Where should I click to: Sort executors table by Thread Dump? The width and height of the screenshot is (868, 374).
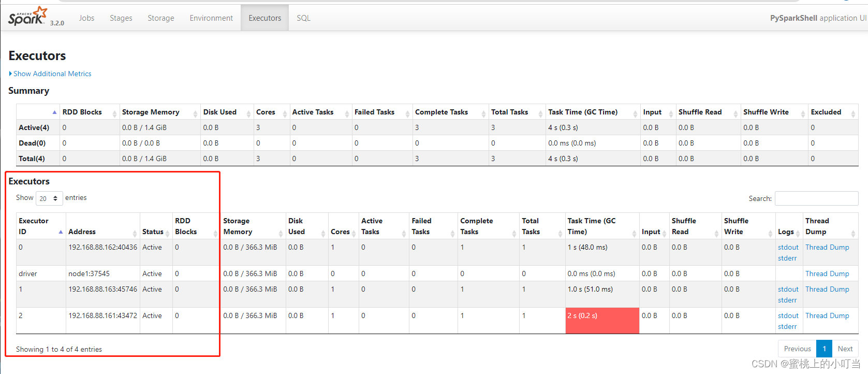click(831, 226)
